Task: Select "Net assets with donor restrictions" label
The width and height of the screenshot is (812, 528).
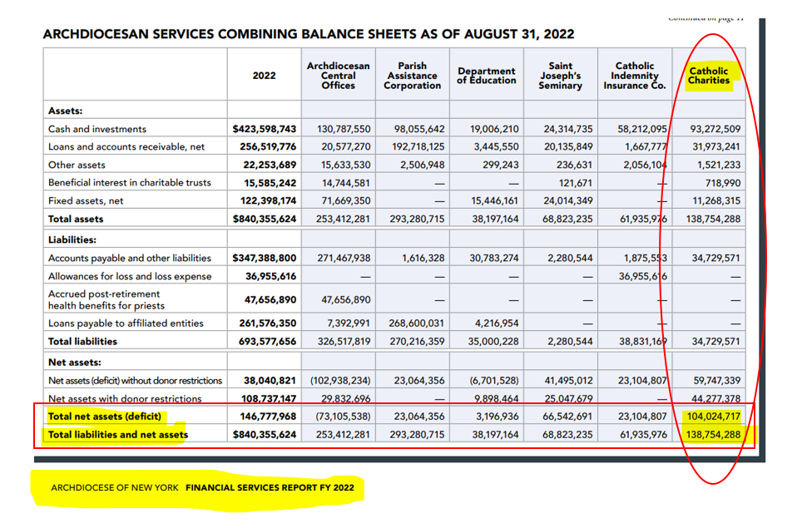Action: click(x=125, y=398)
